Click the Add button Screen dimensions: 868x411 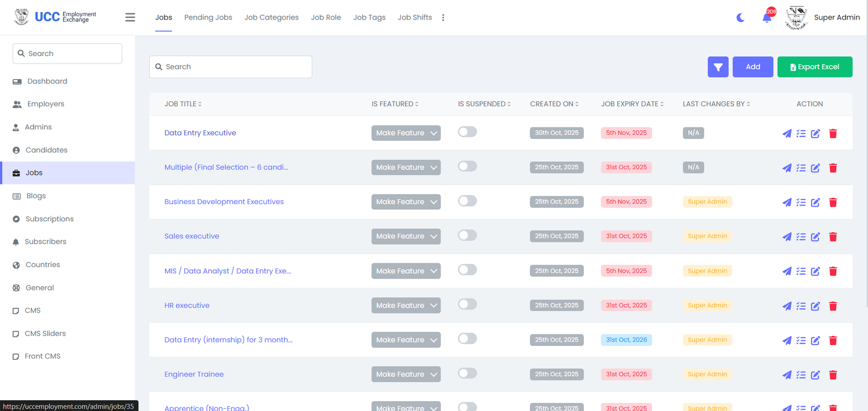pos(752,67)
